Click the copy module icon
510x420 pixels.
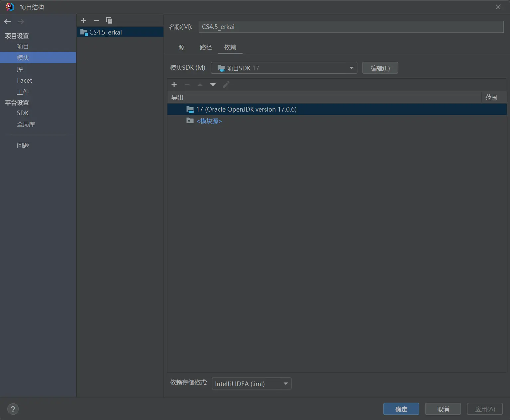coord(109,21)
